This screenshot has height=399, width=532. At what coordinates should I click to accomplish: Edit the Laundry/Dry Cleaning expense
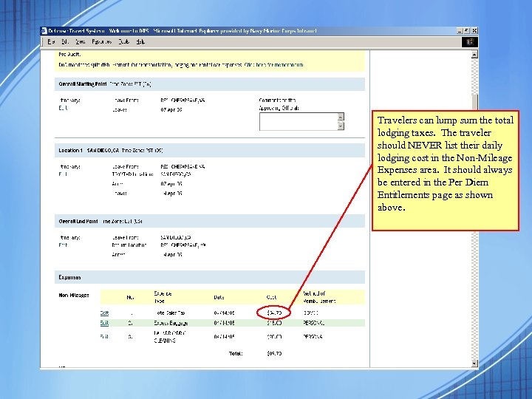pos(104,337)
